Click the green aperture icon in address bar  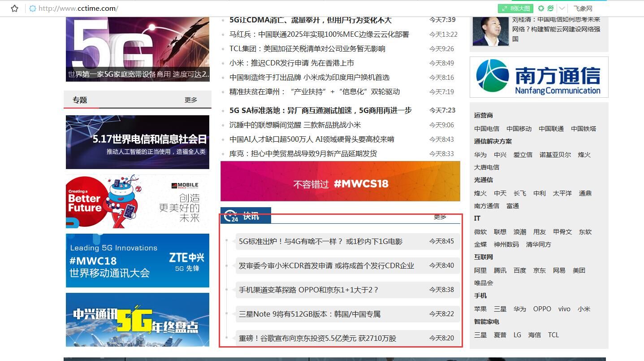pyautogui.click(x=541, y=8)
